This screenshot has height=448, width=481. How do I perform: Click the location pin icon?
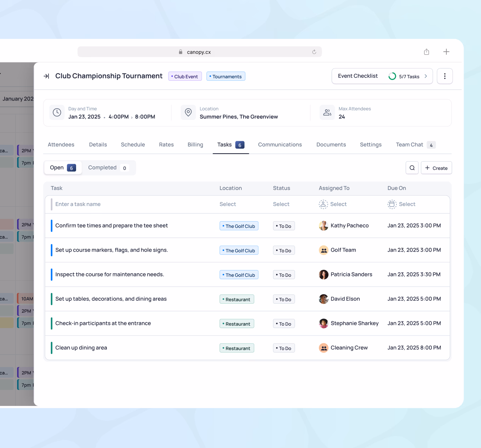[x=188, y=113]
